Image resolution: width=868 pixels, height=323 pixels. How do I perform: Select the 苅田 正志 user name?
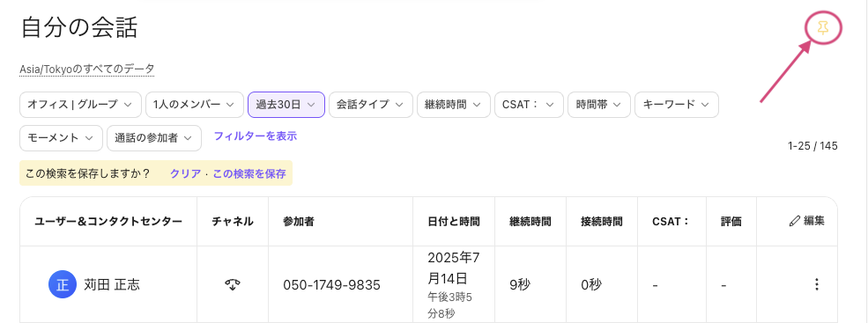coord(112,285)
